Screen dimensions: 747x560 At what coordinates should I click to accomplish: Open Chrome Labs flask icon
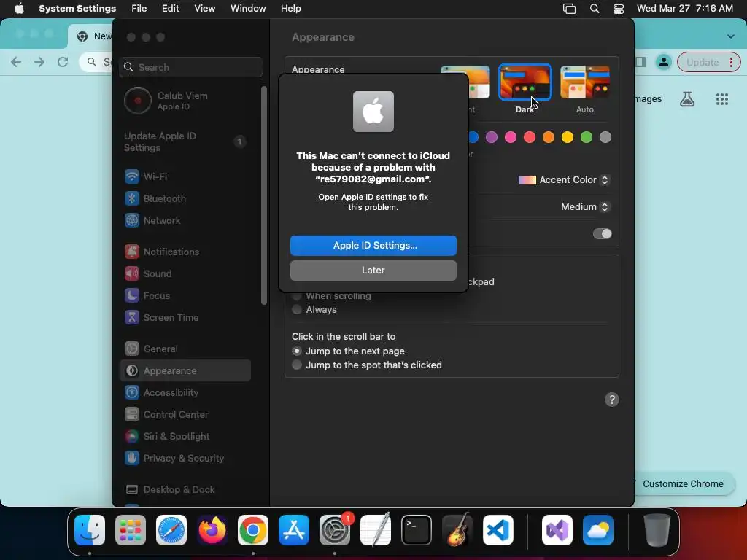pos(687,99)
